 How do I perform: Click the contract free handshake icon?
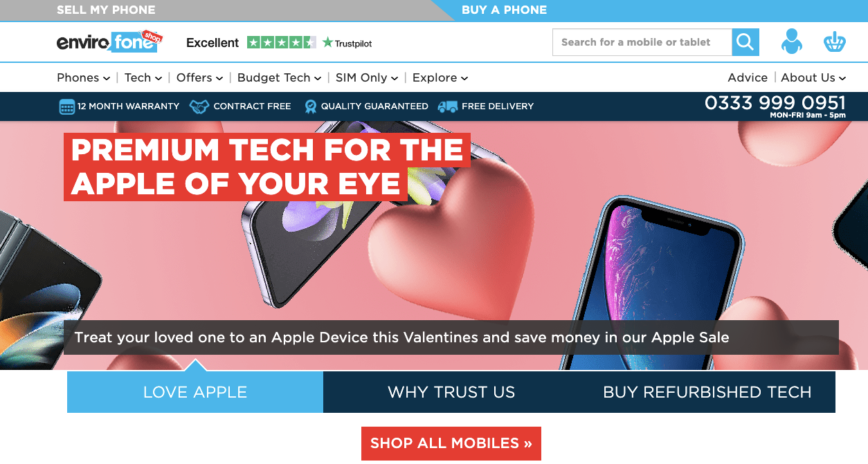199,106
